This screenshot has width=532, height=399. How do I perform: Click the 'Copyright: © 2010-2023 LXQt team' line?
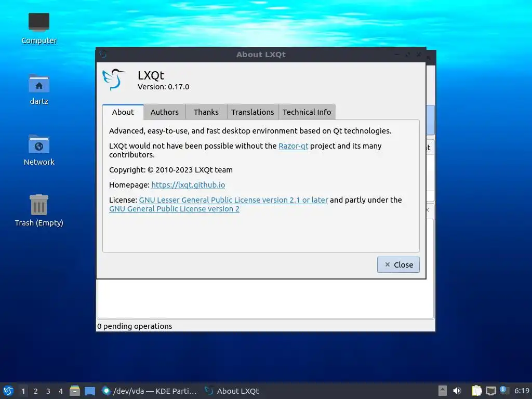click(170, 170)
